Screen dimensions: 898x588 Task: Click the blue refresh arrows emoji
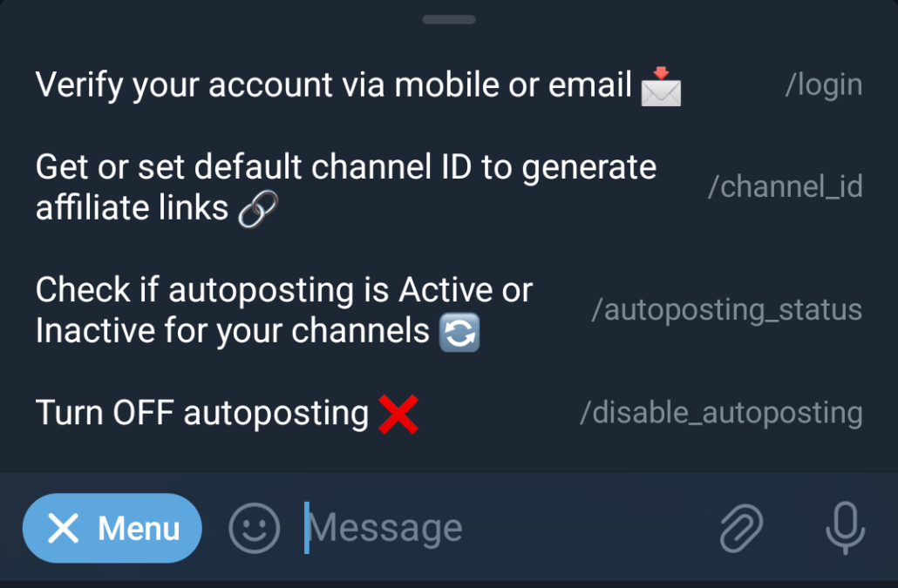pos(459,332)
